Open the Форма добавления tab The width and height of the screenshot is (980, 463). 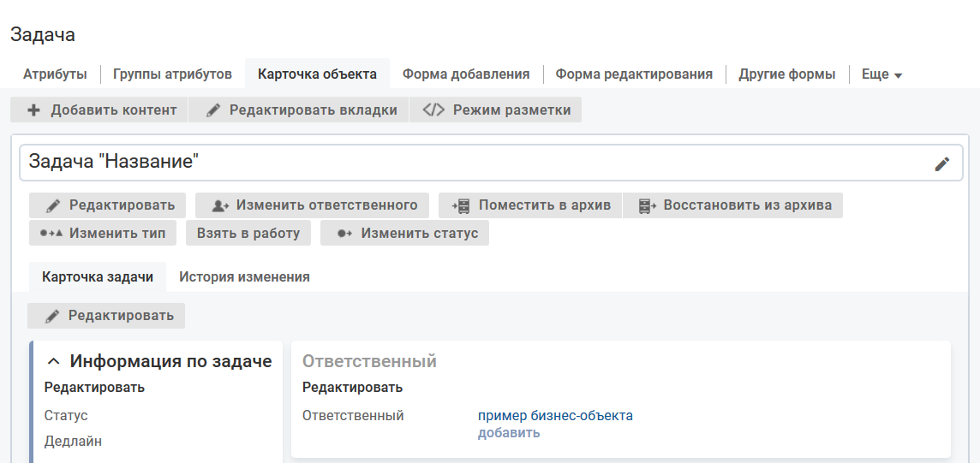466,74
